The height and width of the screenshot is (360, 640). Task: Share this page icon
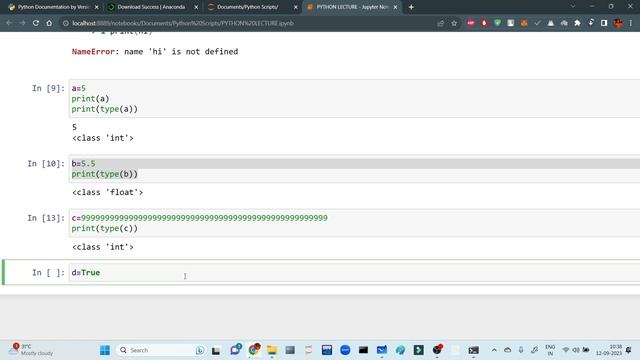440,23
